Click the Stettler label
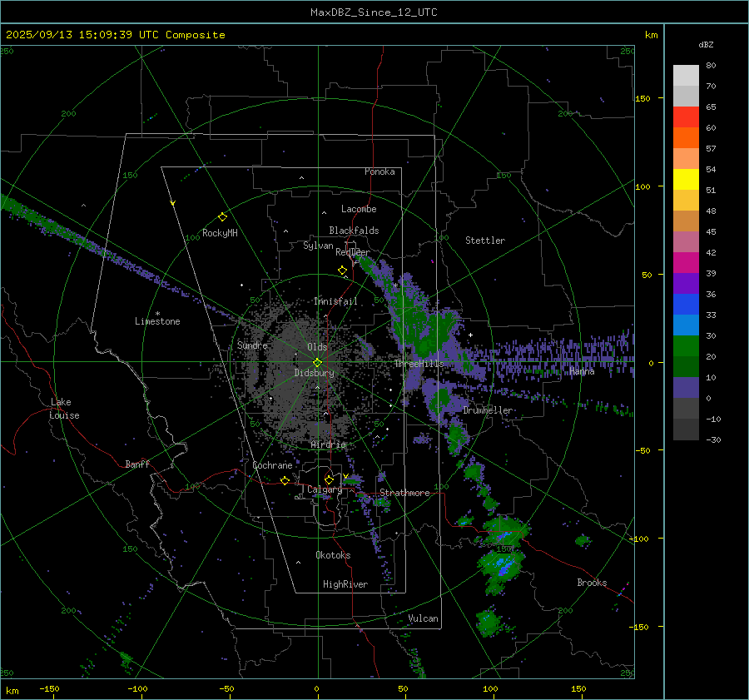 click(x=485, y=241)
